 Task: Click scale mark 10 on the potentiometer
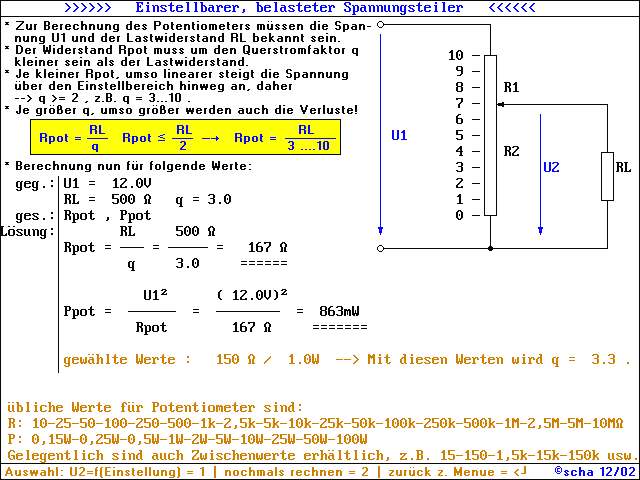coord(456,55)
